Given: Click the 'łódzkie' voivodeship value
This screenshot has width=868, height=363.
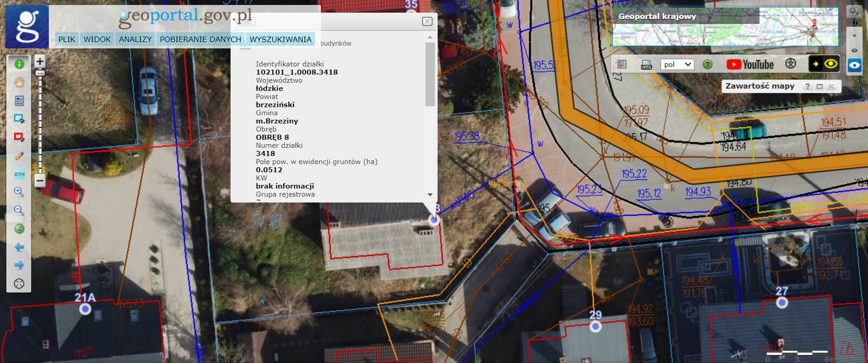Looking at the screenshot, I should click(270, 88).
